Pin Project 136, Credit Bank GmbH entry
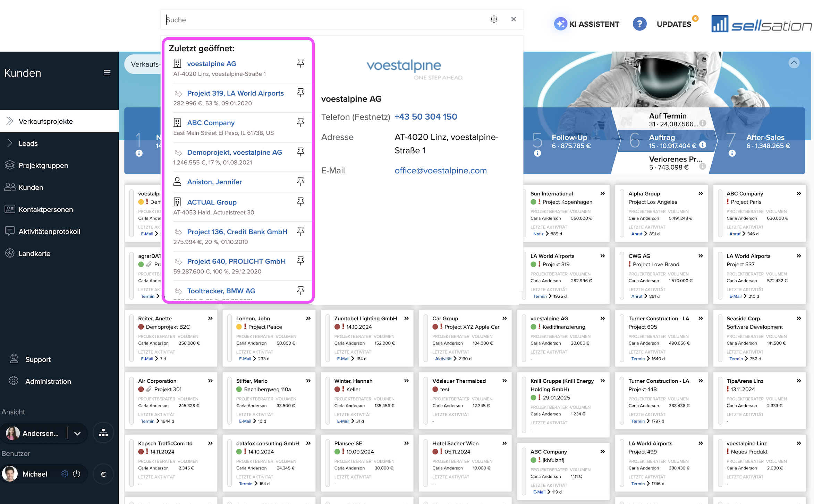 click(x=301, y=231)
